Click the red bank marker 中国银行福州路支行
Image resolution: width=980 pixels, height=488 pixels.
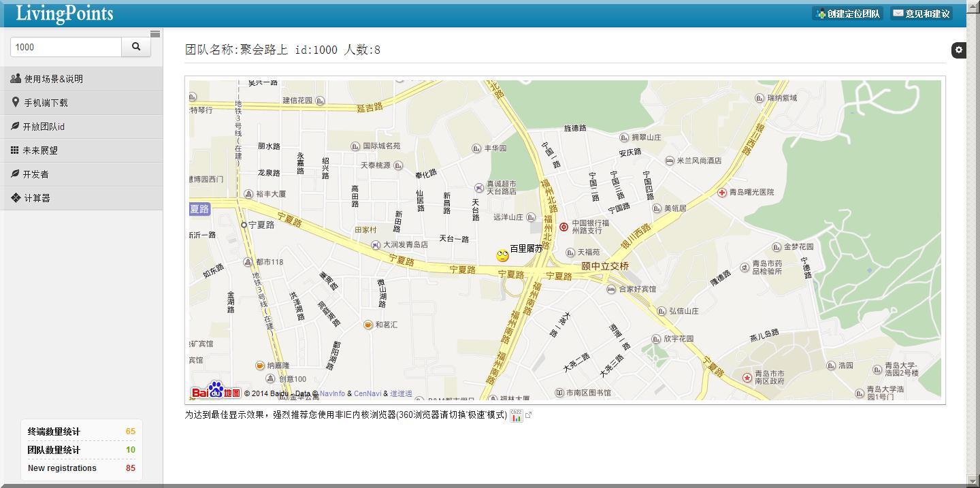564,227
